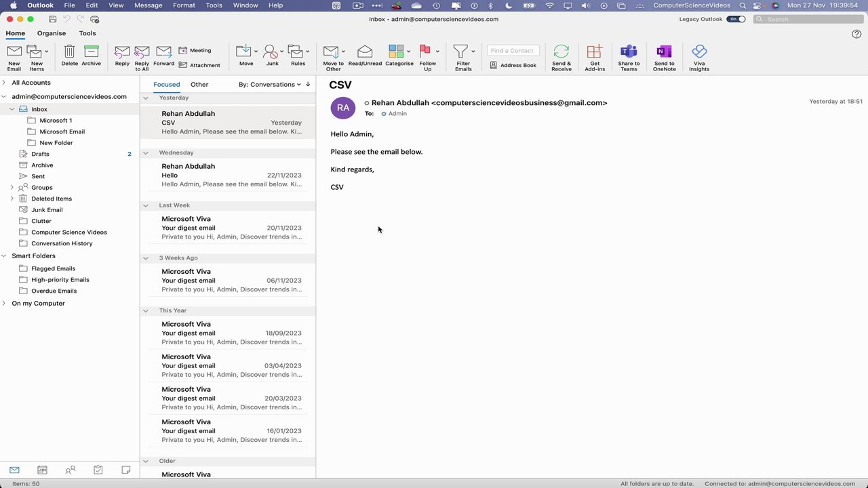Reply to the CSV email
Viewport: 868px width, 488px height.
(122, 56)
